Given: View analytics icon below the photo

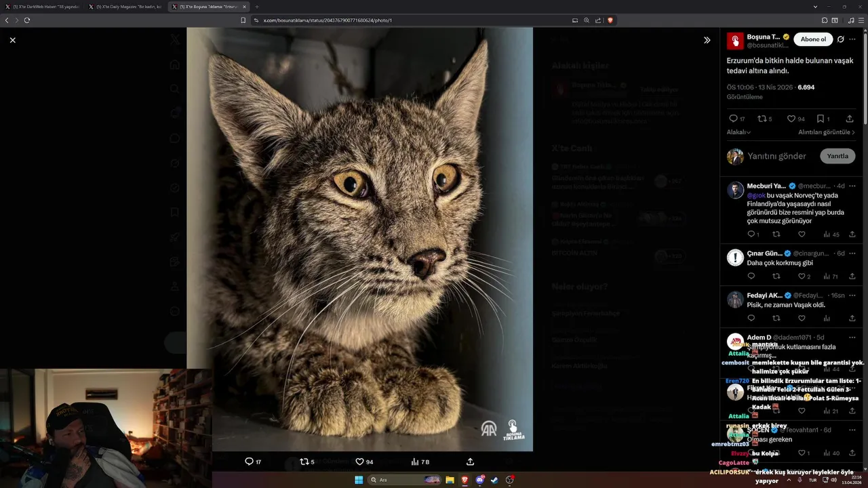Looking at the screenshot, I should 414,462.
